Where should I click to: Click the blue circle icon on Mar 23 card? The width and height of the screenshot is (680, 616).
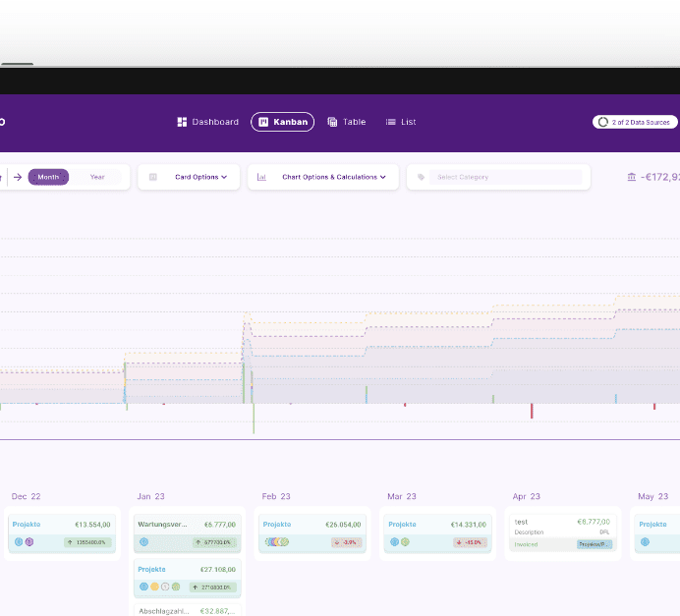[x=394, y=541]
